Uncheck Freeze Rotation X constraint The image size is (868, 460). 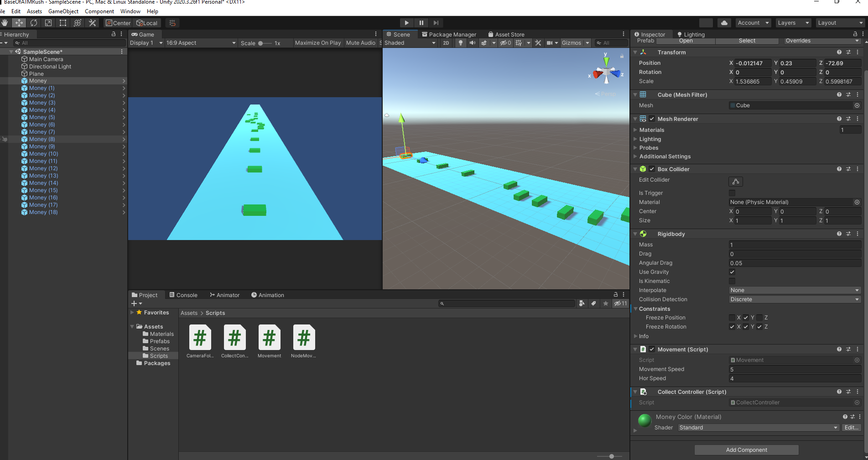(x=732, y=326)
